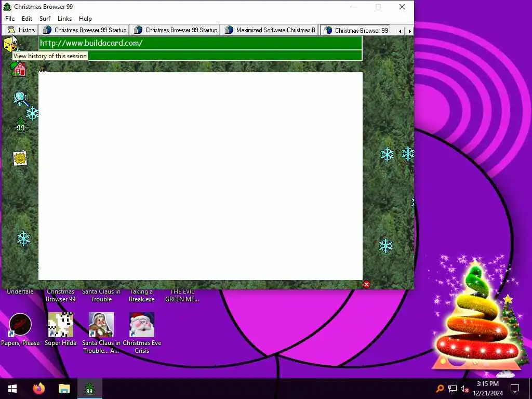The image size is (532, 399).
Task: Click THE EVIL GREEN ME... desktop label
Action: point(182,295)
